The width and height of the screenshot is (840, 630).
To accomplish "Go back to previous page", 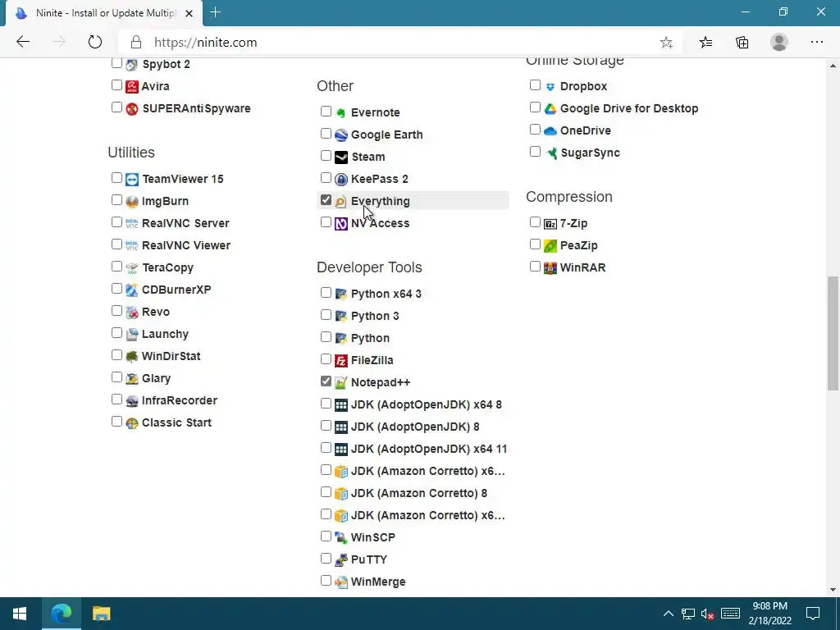I will click(x=23, y=43).
